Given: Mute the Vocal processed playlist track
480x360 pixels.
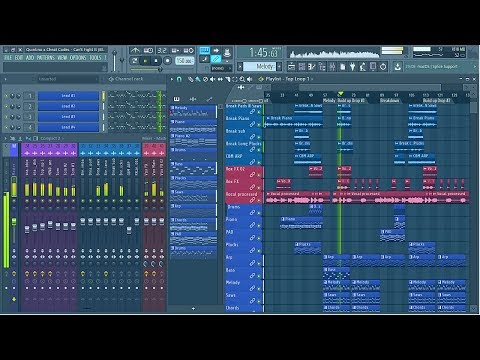Looking at the screenshot, I should pos(259,201).
